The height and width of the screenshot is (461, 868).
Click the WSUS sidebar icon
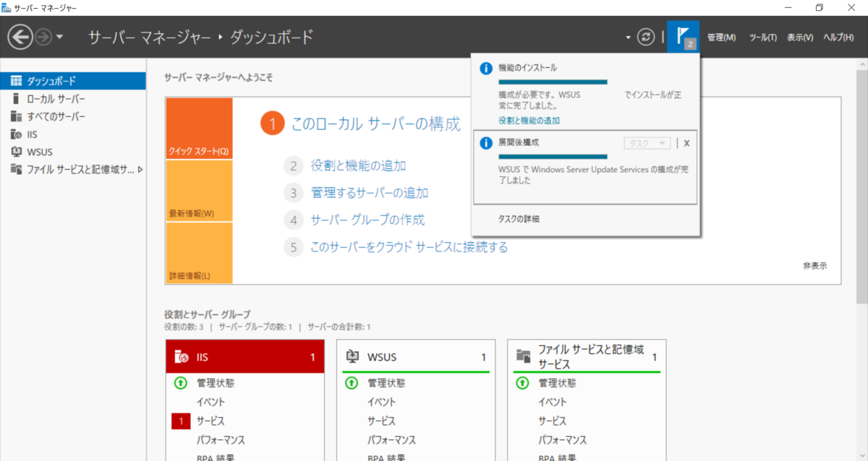(x=16, y=152)
